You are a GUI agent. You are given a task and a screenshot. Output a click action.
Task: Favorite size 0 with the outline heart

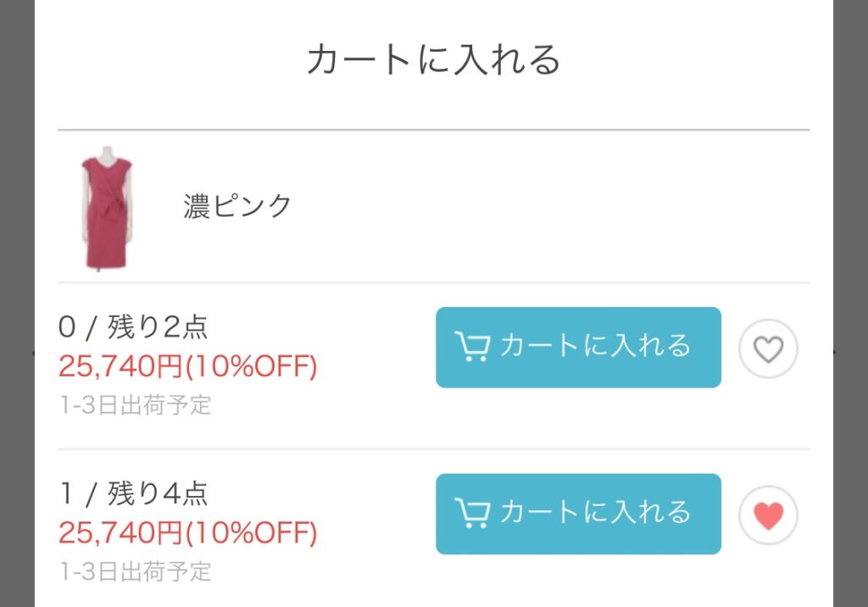[x=768, y=349]
